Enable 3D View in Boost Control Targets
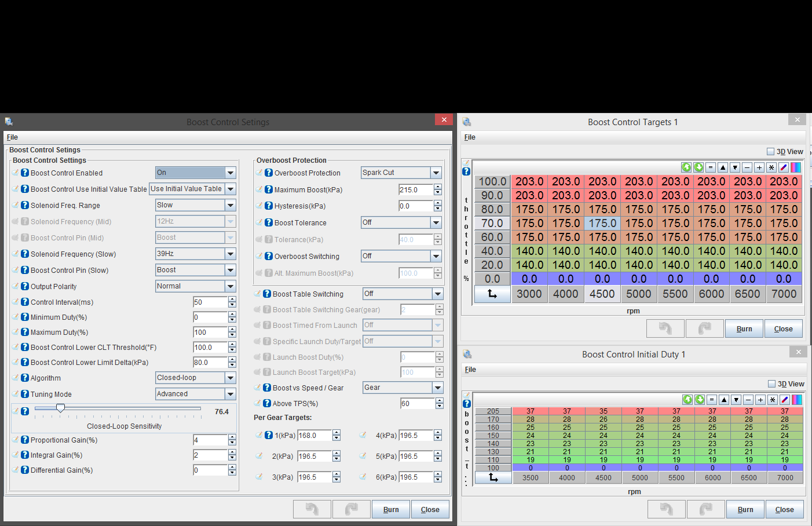The height and width of the screenshot is (526, 812). 770,152
